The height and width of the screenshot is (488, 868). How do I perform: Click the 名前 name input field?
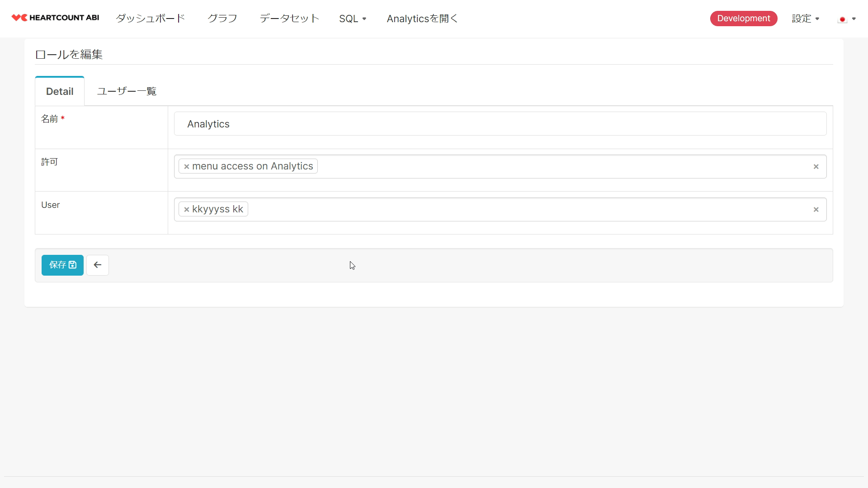[x=500, y=124]
